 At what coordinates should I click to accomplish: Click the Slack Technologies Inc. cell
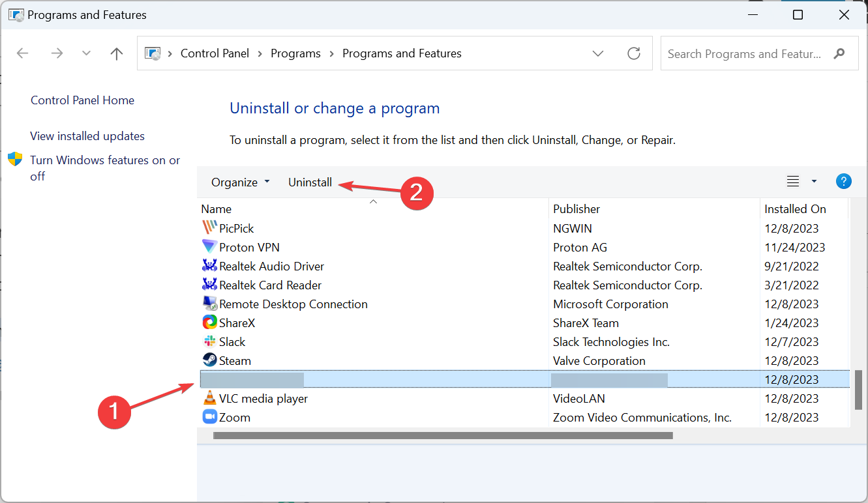[612, 341]
